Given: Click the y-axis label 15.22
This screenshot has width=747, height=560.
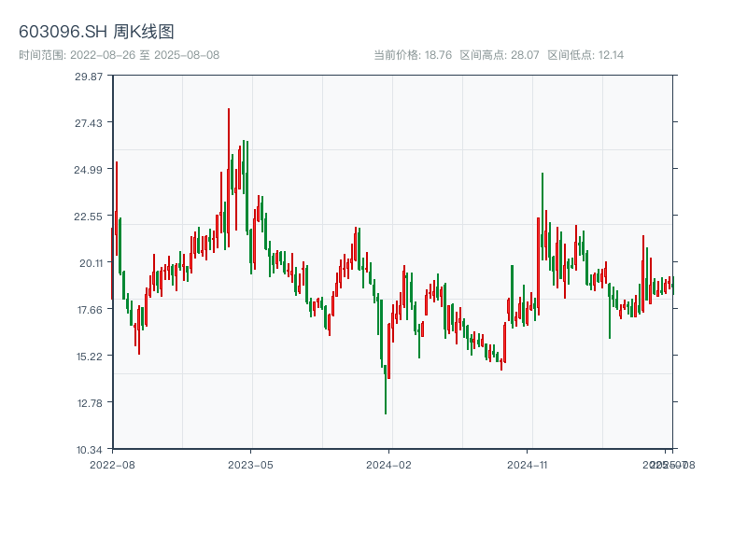Looking at the screenshot, I should tap(90, 357).
